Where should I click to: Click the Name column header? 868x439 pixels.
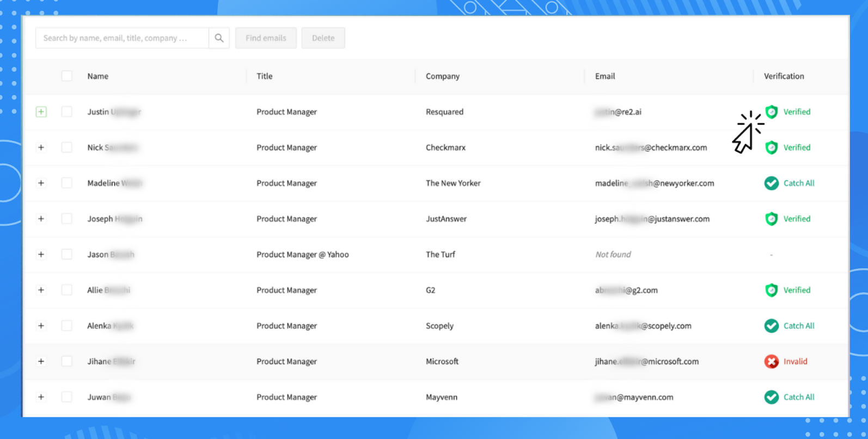[x=98, y=76]
